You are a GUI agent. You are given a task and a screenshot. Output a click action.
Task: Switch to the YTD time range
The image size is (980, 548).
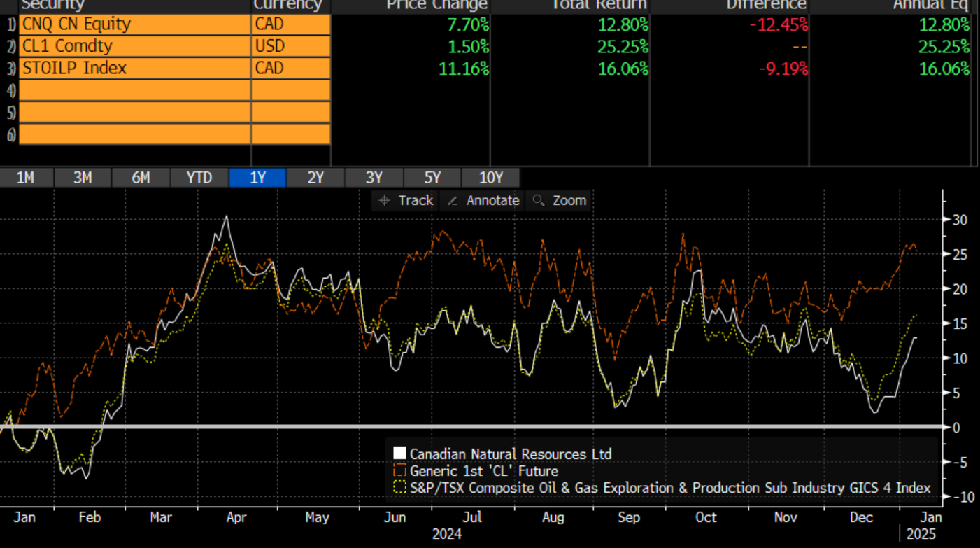tap(199, 178)
